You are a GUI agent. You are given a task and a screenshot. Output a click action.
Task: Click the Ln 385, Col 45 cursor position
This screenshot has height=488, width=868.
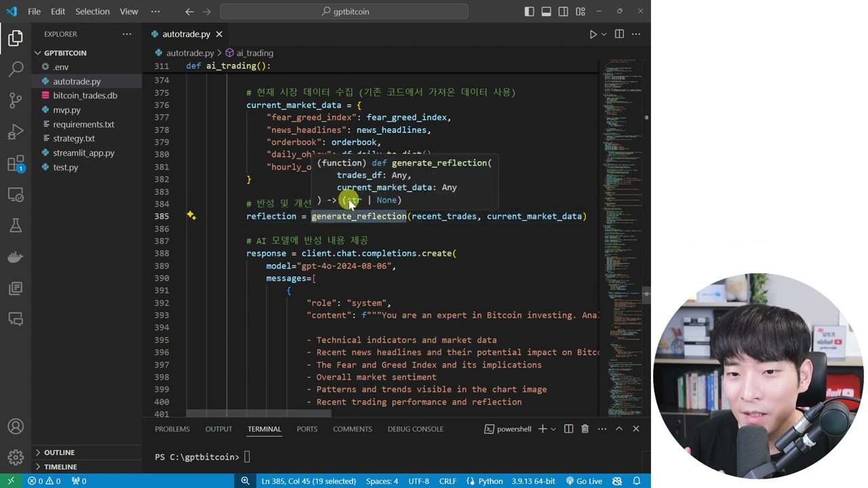309,481
